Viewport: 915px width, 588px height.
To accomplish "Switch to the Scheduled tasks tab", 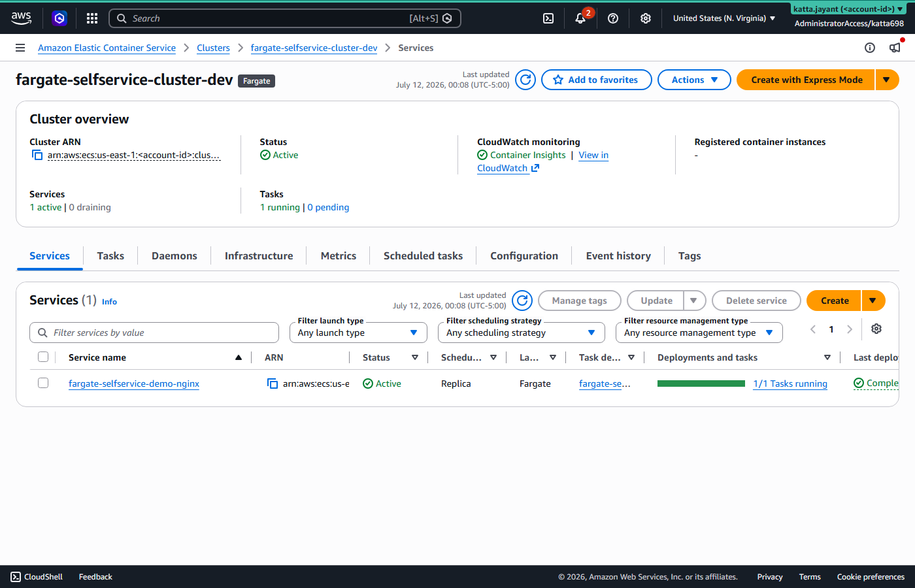I will tap(423, 255).
